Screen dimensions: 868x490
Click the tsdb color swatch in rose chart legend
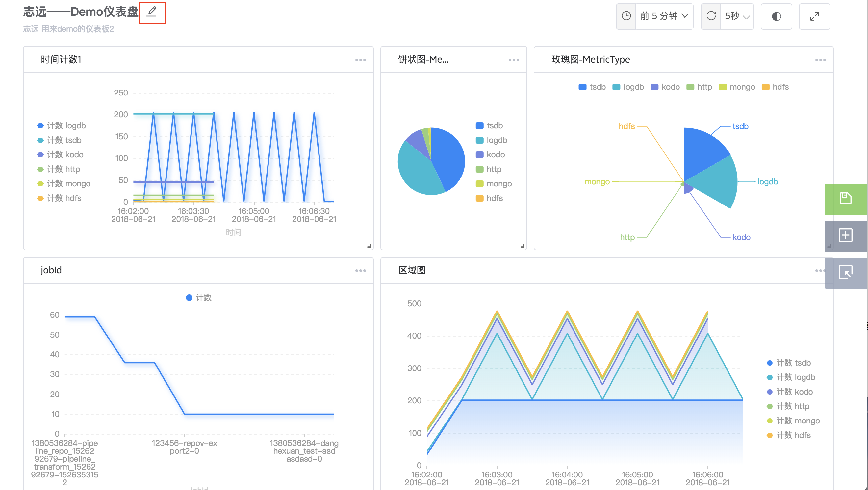(582, 87)
